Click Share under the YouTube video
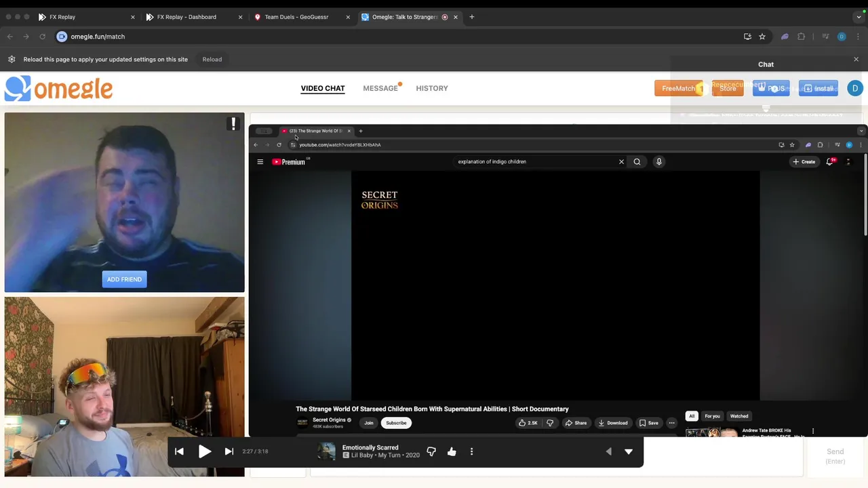 coord(576,423)
